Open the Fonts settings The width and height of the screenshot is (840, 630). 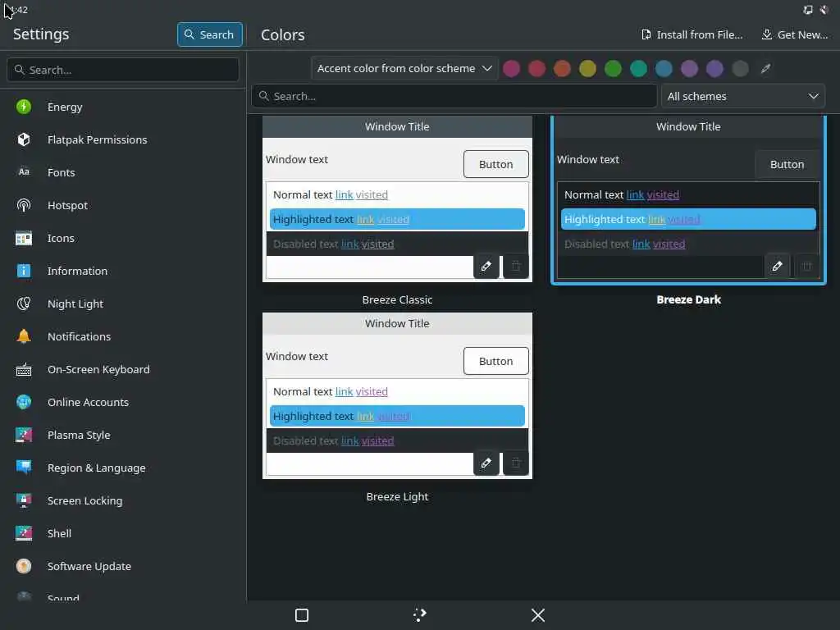coord(123,172)
